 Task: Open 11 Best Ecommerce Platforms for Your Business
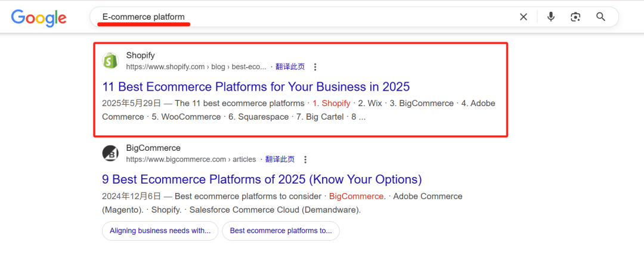[x=256, y=86]
